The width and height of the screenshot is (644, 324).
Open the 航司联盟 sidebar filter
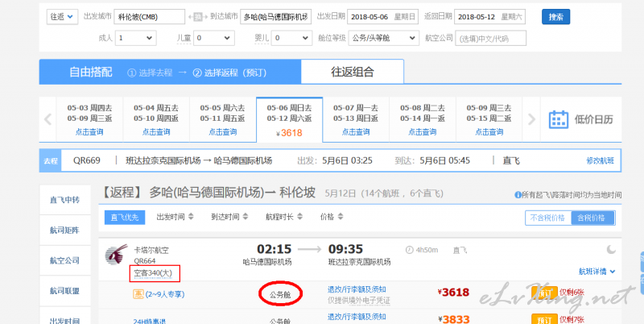65,291
